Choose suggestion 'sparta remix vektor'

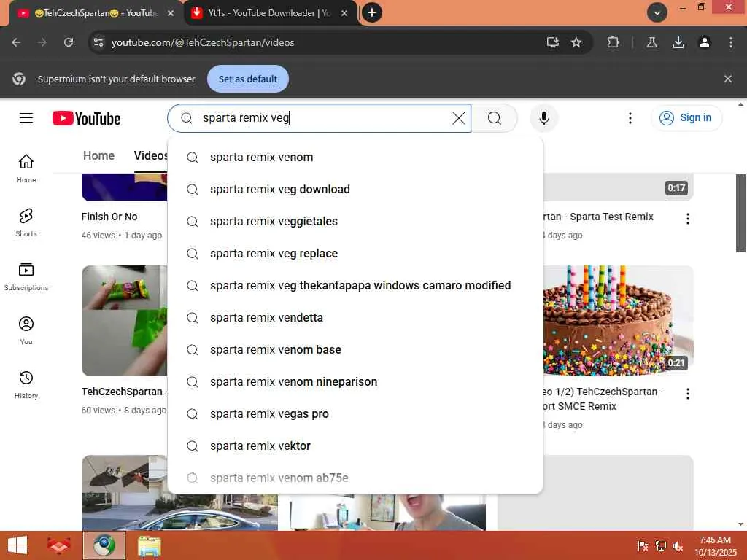tap(355, 446)
